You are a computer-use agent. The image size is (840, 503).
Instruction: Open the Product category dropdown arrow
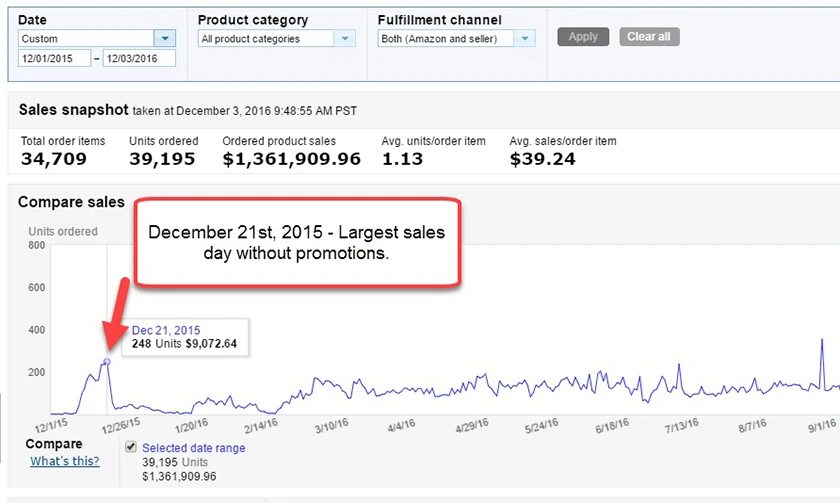(345, 39)
